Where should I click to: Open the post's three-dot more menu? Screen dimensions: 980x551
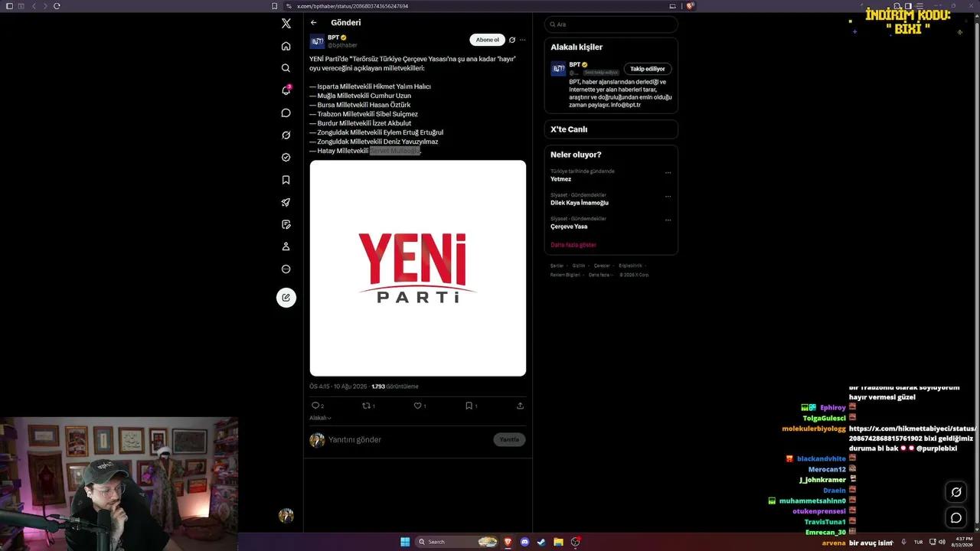(x=523, y=40)
